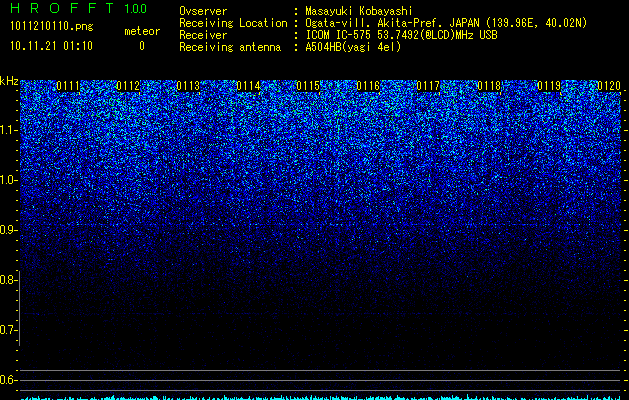Click the Receiving Location label
The image size is (629, 400).
point(233,23)
